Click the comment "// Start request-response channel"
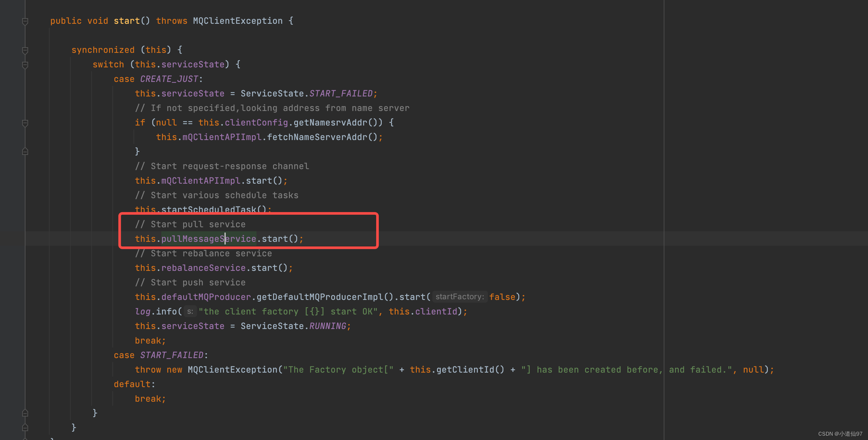 (222, 166)
